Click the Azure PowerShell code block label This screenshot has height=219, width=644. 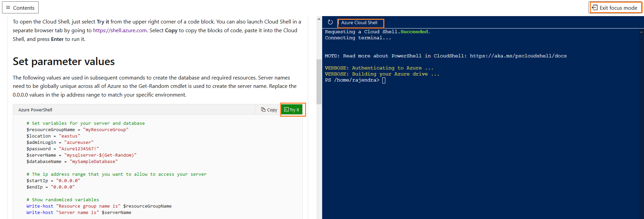(x=35, y=110)
